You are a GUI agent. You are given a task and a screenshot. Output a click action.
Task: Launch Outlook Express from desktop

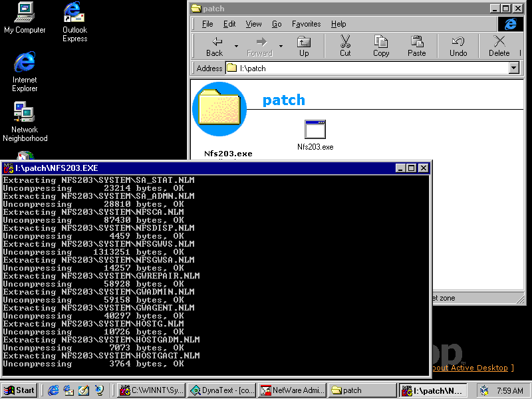point(74,22)
